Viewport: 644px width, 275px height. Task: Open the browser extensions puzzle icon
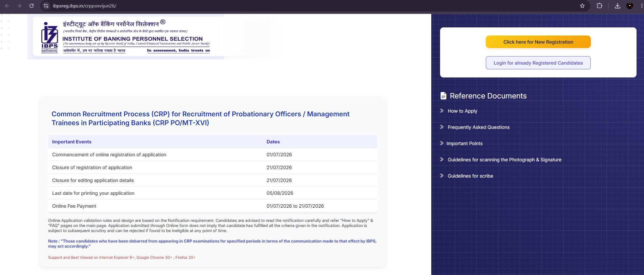600,6
